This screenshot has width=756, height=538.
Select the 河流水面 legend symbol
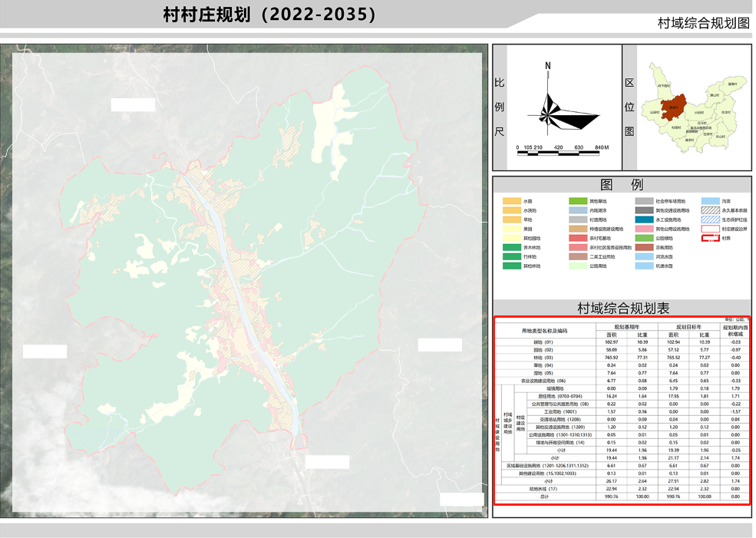pos(642,256)
